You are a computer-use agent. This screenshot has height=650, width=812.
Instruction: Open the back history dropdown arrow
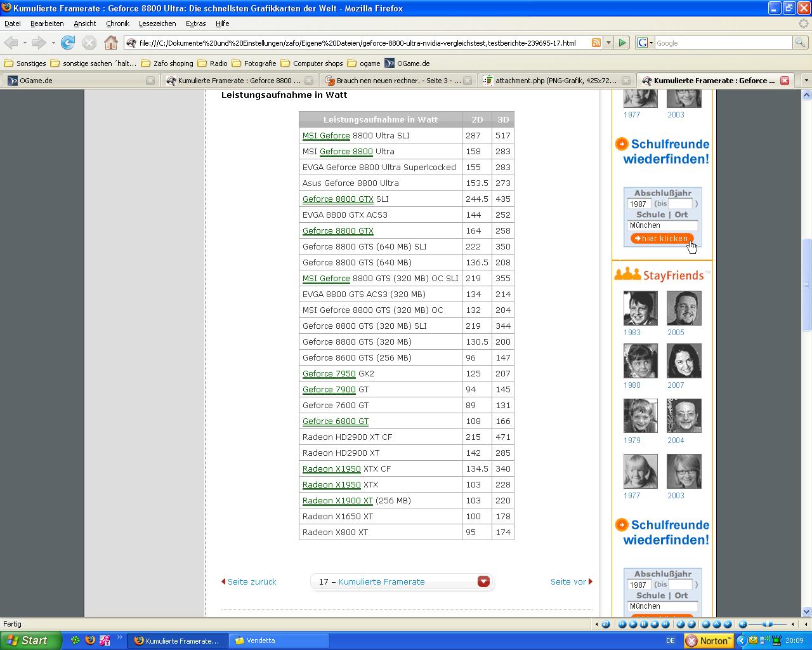click(x=25, y=43)
